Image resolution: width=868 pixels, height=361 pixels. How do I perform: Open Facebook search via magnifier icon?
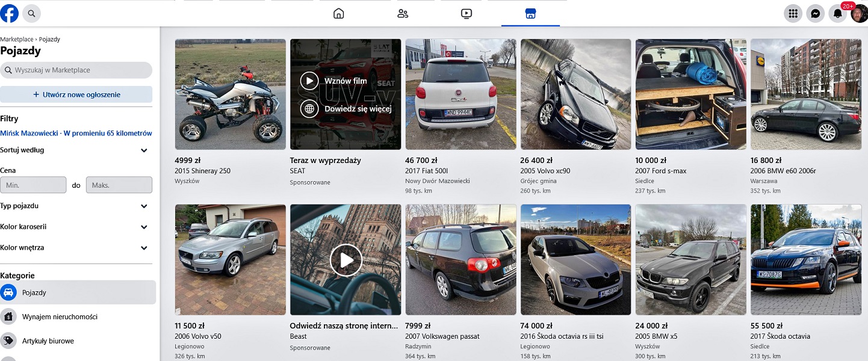pos(31,13)
